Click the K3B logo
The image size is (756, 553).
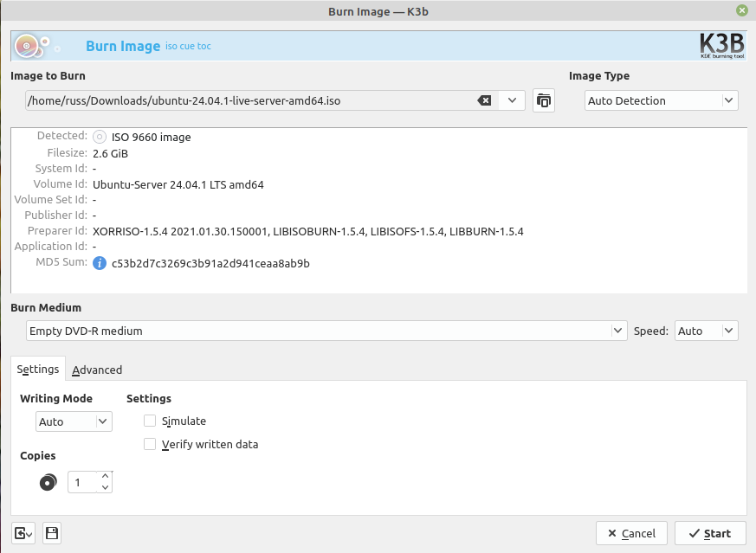coord(721,46)
